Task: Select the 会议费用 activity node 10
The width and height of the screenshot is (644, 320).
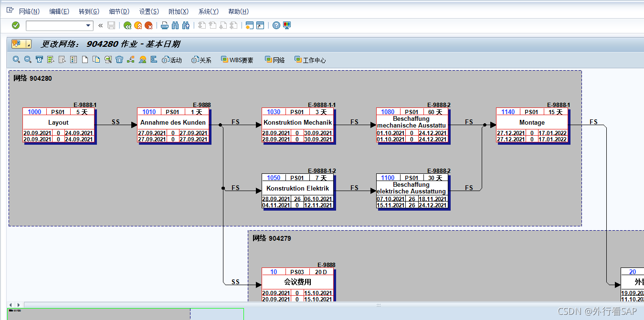Action: coord(298,285)
